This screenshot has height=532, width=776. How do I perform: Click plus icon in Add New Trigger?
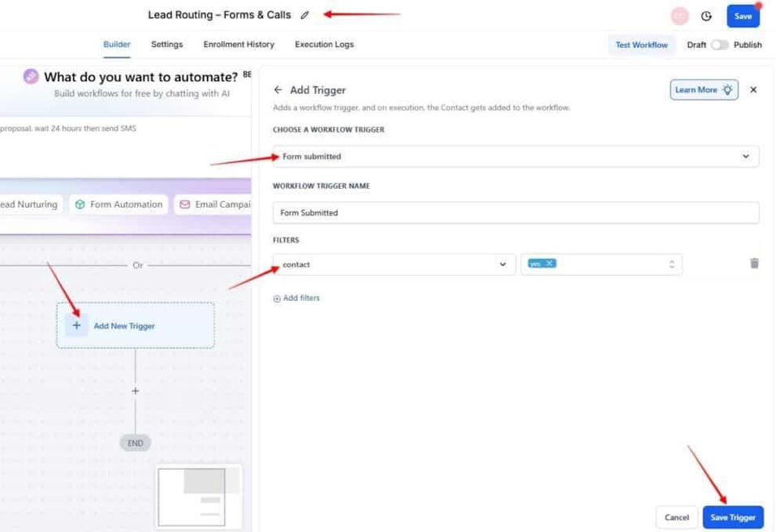[76, 326]
